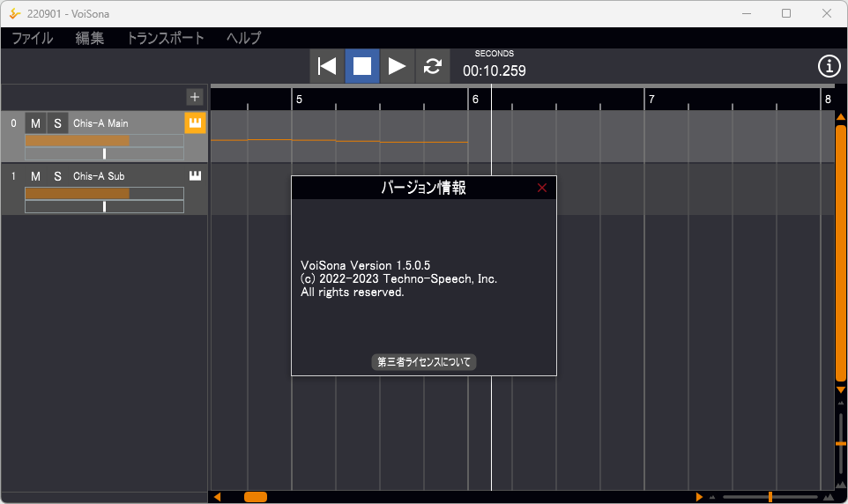
Task: Click the orange vertical scrollbar thumb
Action: point(840,253)
